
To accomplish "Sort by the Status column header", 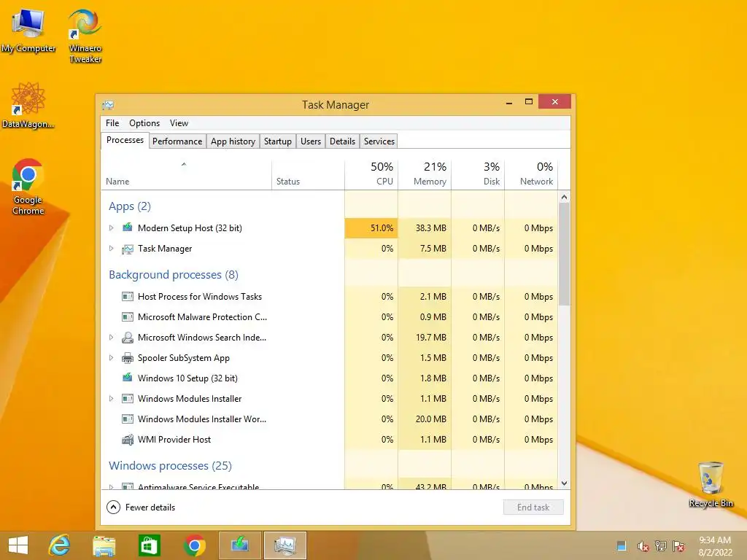I will tap(309, 174).
